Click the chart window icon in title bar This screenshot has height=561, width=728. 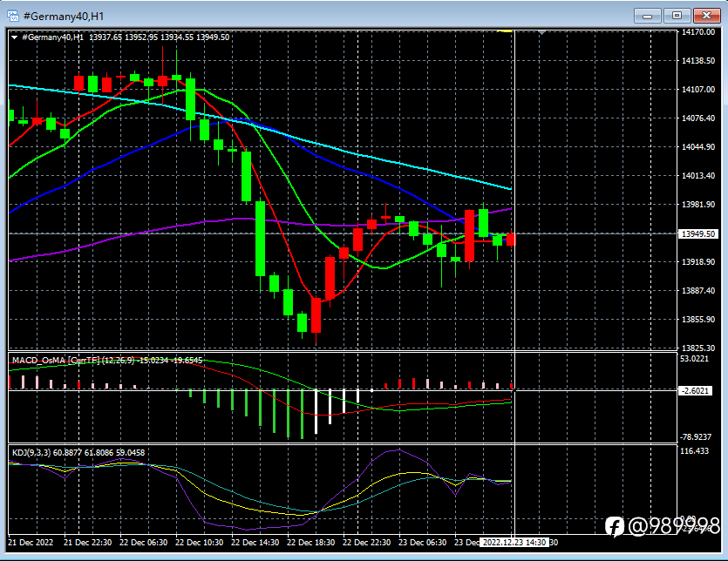[x=12, y=17]
